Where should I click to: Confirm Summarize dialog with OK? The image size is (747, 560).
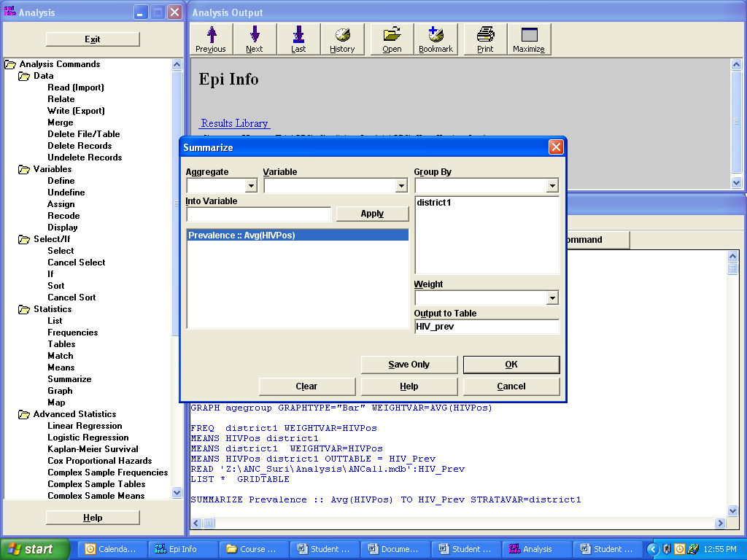pos(511,365)
